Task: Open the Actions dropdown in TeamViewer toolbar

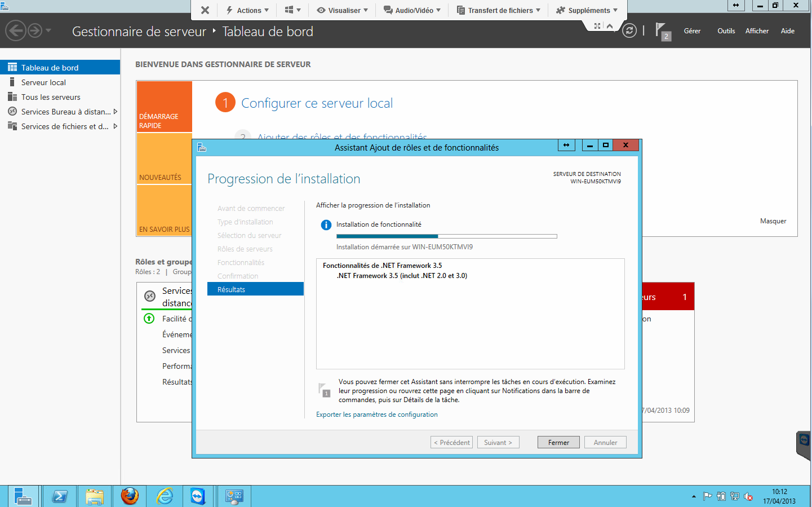Action: [x=247, y=10]
